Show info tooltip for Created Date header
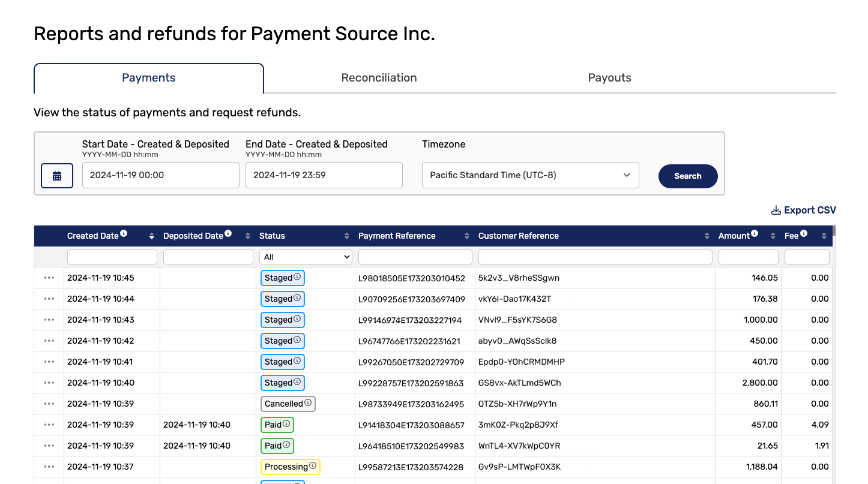The width and height of the screenshot is (868, 484). [x=124, y=234]
